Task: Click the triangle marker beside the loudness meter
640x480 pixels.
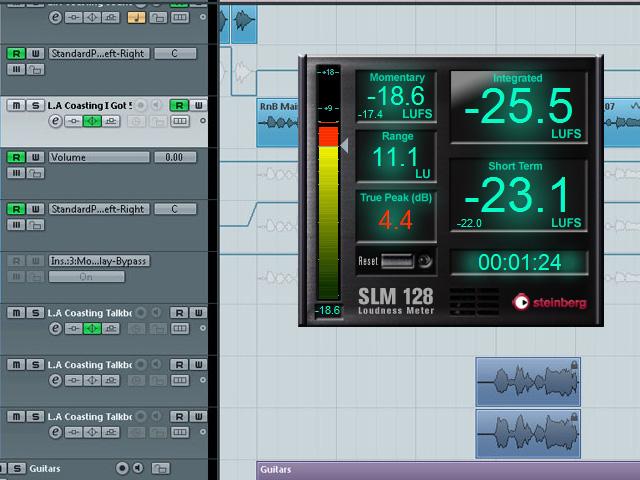Action: (344, 147)
